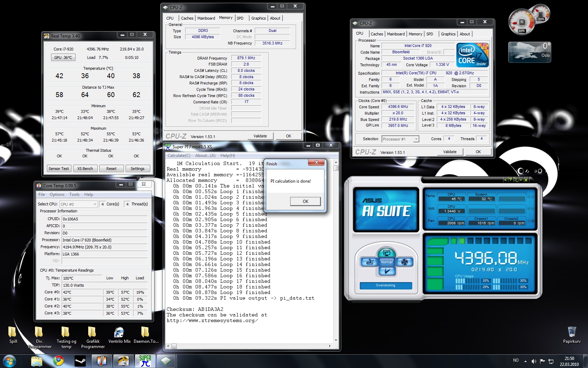Open the Div. Programmer desktop folder
Viewport: 588px width, 368px height.
40,337
